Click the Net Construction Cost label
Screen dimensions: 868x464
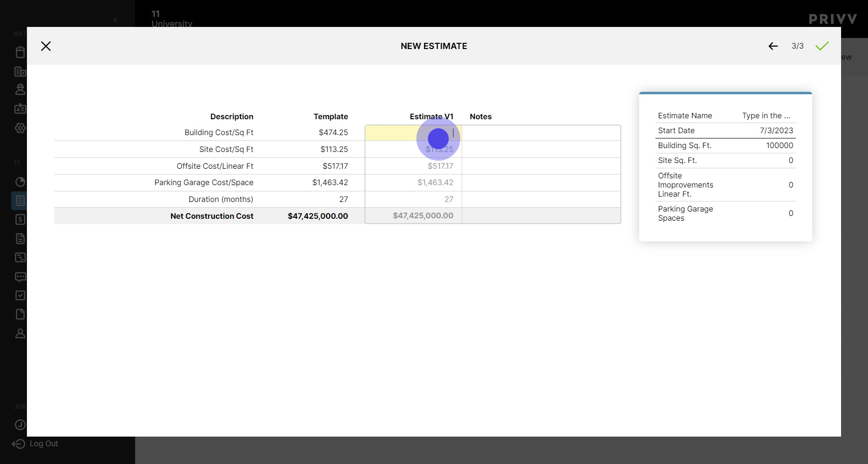(x=212, y=216)
